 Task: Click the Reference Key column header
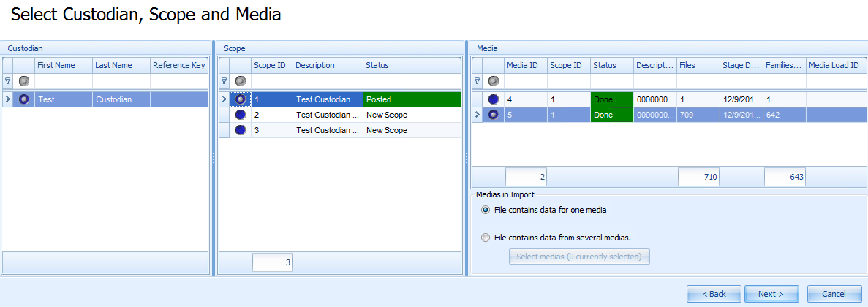179,65
